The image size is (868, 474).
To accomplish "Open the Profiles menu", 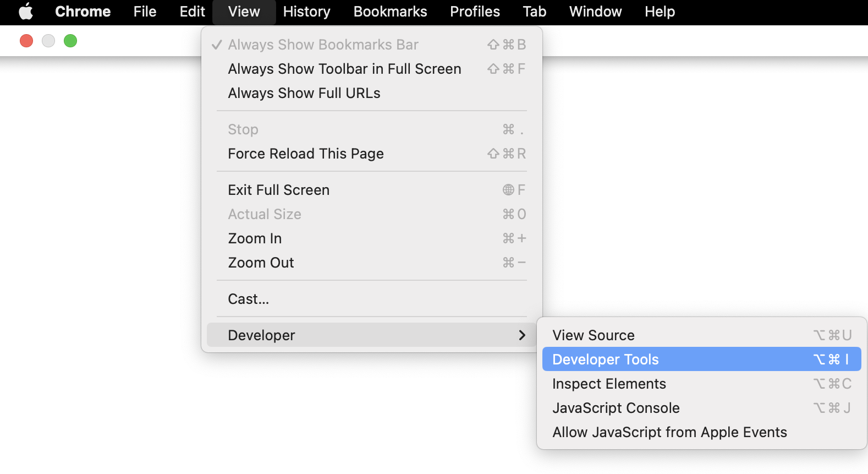I will (x=475, y=12).
